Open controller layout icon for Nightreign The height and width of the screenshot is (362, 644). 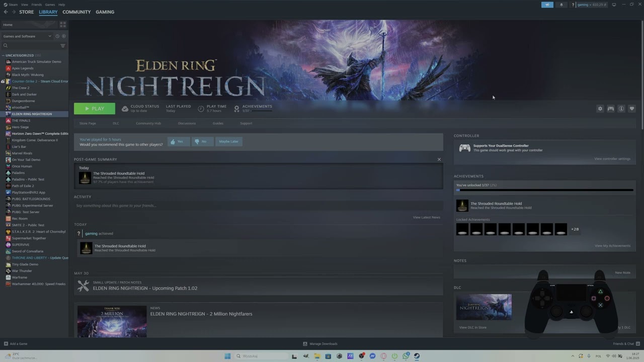point(611,109)
